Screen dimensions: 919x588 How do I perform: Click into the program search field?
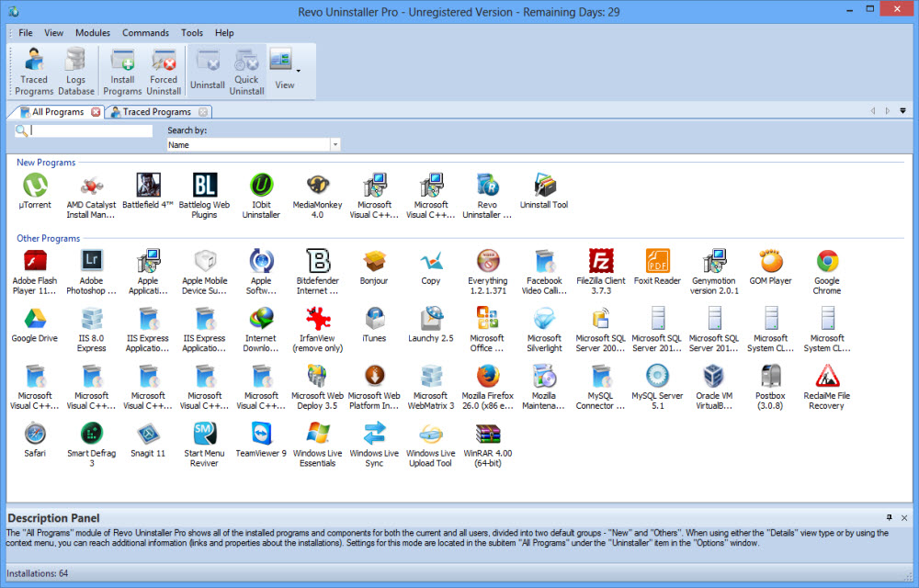click(91, 130)
